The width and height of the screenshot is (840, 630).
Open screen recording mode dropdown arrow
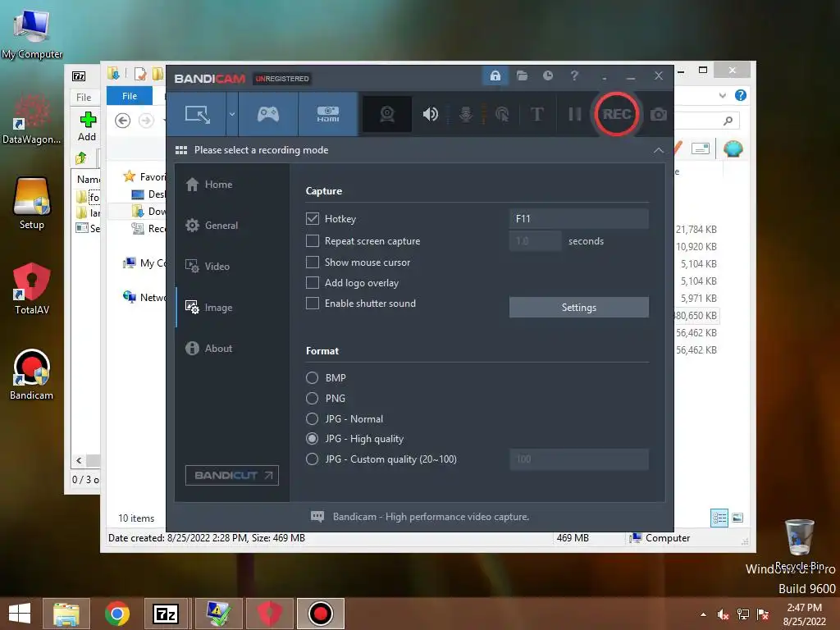point(232,114)
